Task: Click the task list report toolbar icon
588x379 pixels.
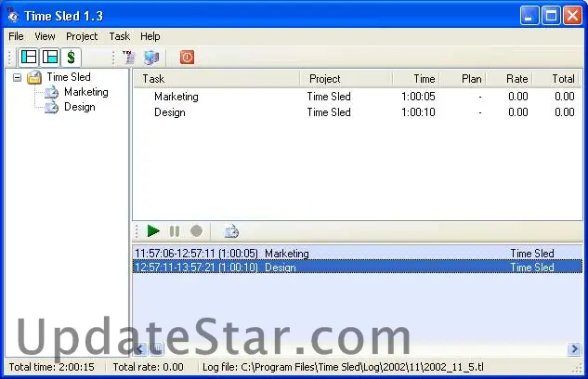Action: coord(128,58)
